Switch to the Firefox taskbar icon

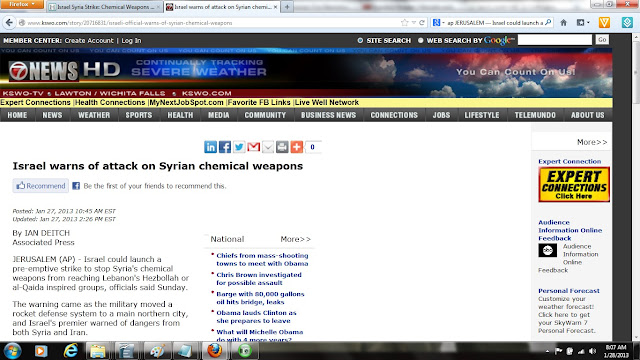tap(215, 351)
